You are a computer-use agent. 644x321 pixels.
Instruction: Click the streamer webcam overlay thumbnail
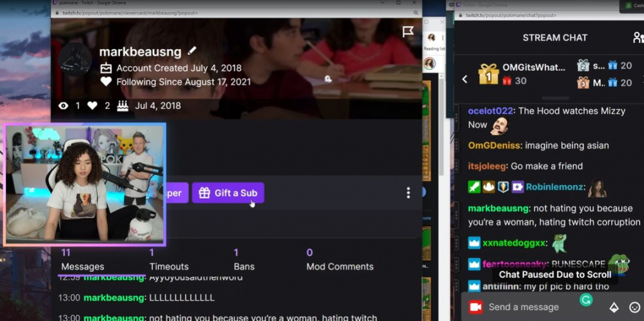[85, 184]
